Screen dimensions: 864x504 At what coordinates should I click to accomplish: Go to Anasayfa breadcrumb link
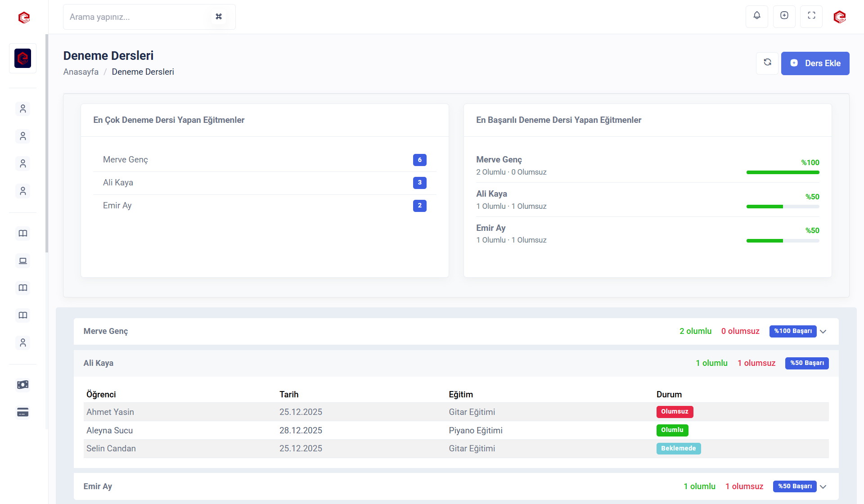point(81,72)
